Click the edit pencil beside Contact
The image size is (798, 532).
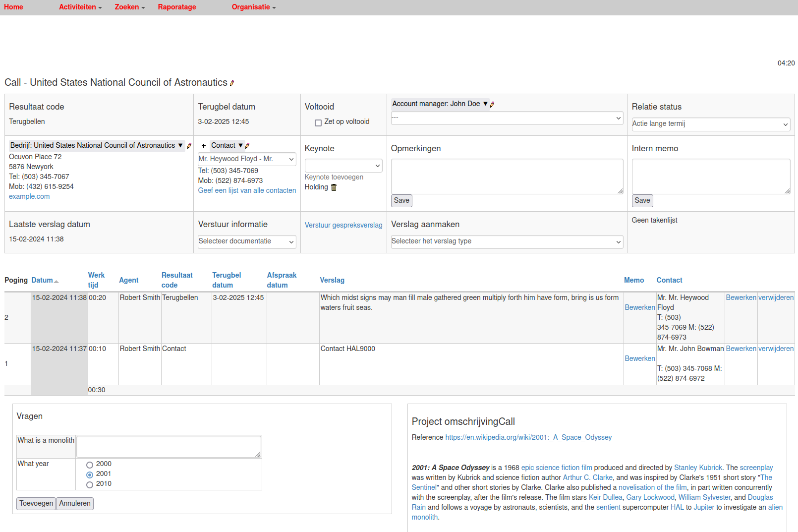click(x=247, y=146)
